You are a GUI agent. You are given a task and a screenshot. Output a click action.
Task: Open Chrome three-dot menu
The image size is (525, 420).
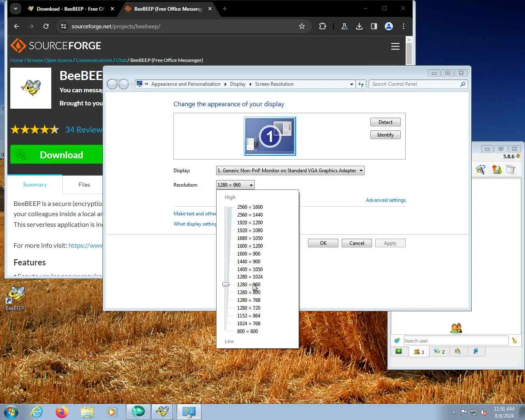(x=404, y=26)
